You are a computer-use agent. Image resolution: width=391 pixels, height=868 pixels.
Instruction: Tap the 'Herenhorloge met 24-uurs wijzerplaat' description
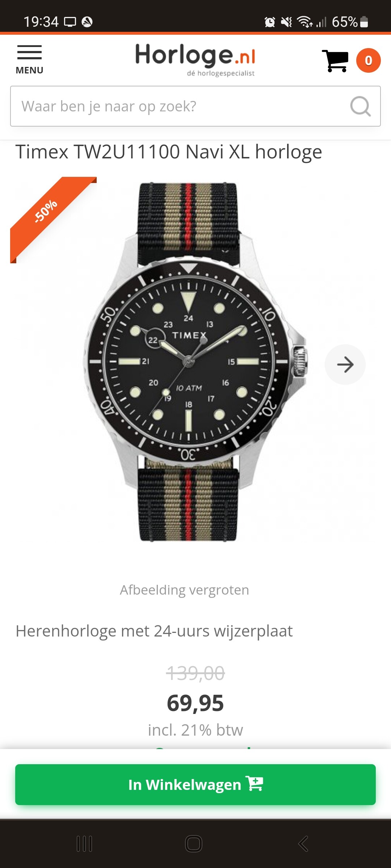click(x=154, y=631)
